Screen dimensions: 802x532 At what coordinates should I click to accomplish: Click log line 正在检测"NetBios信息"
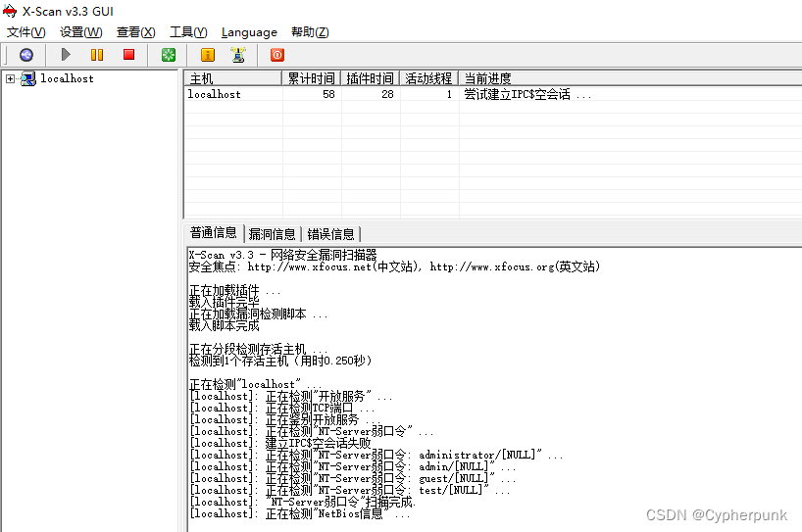point(300,513)
